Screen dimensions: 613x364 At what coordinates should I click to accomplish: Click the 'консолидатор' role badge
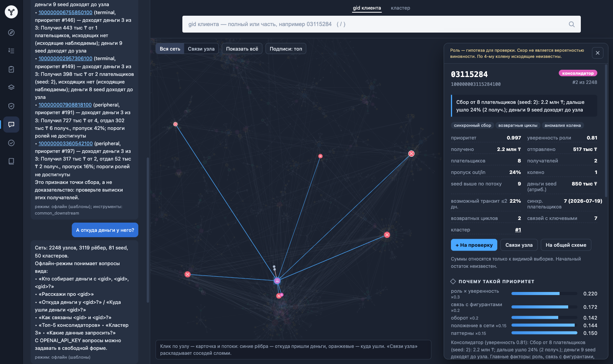click(x=578, y=73)
